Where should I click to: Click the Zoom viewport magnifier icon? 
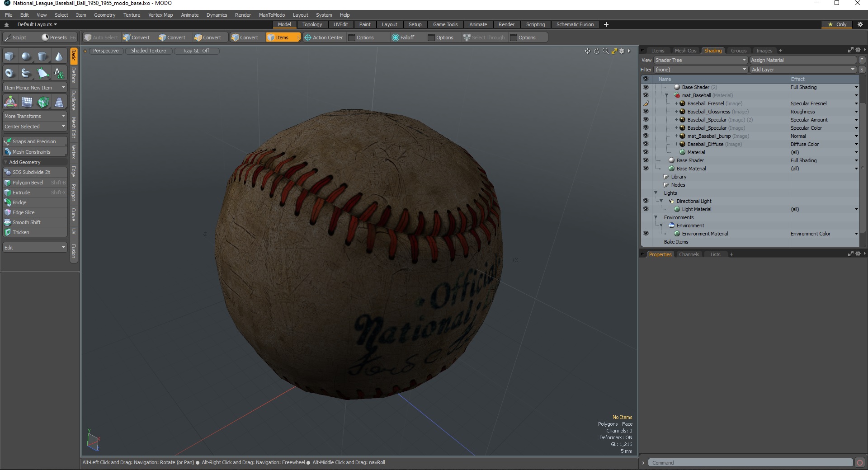(x=605, y=51)
